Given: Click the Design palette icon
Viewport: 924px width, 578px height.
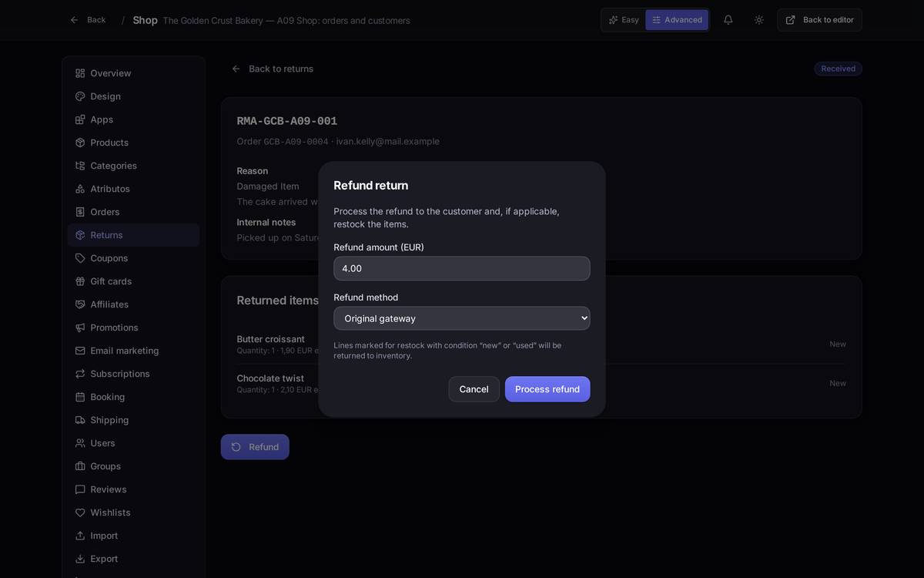Looking at the screenshot, I should [80, 96].
